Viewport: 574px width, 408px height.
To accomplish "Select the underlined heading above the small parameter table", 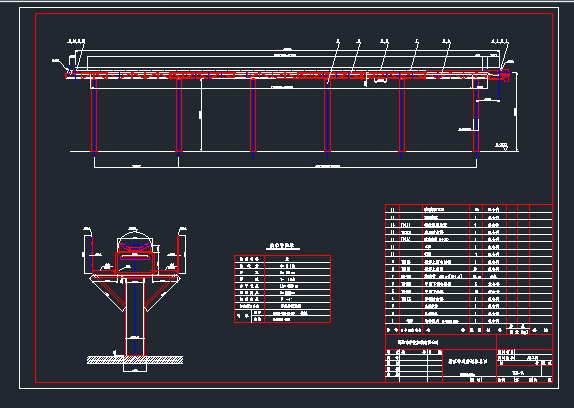I will point(283,246).
